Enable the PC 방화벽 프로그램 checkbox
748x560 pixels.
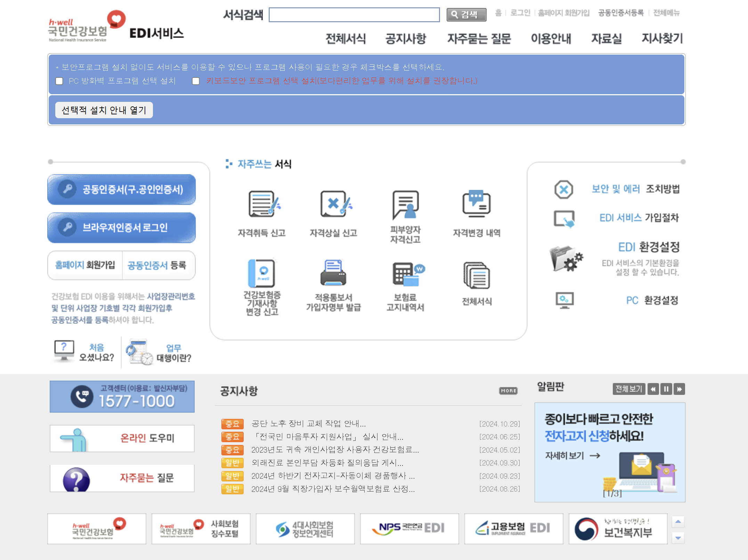[59, 81]
